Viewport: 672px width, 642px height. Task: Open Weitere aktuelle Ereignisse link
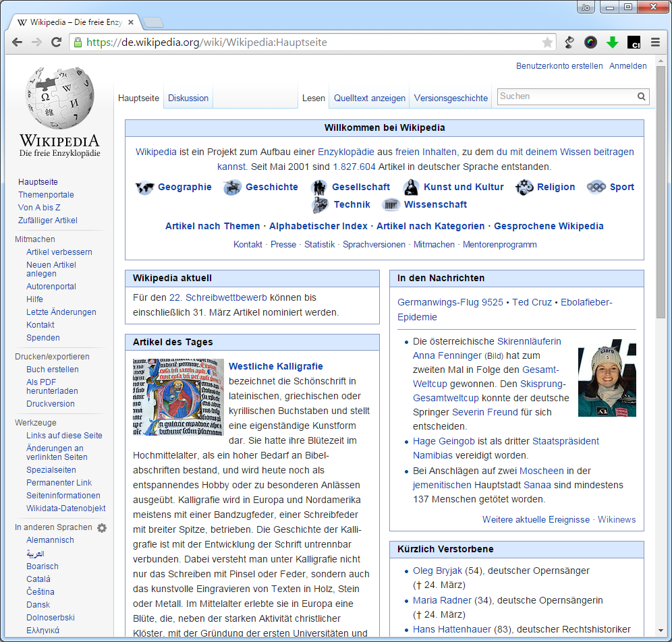(x=536, y=519)
